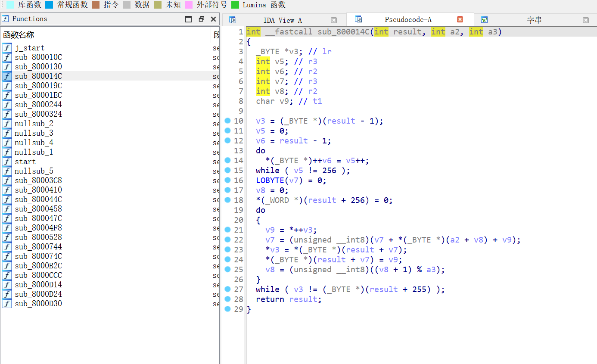Click the function icon beside sub_8000D14

pos(7,285)
